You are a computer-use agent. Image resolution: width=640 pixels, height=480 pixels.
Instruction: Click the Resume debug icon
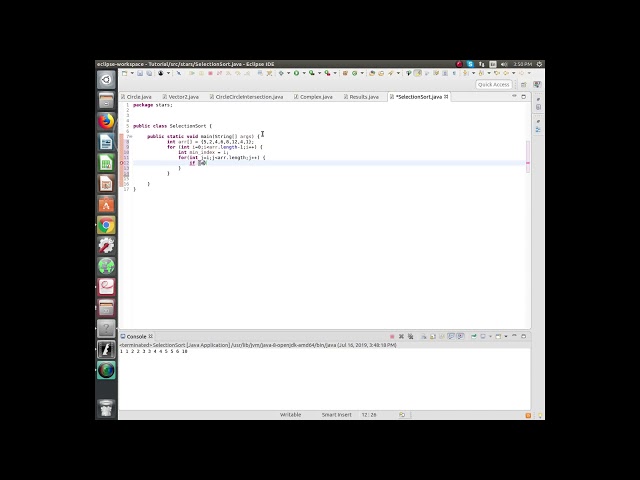coord(191,73)
